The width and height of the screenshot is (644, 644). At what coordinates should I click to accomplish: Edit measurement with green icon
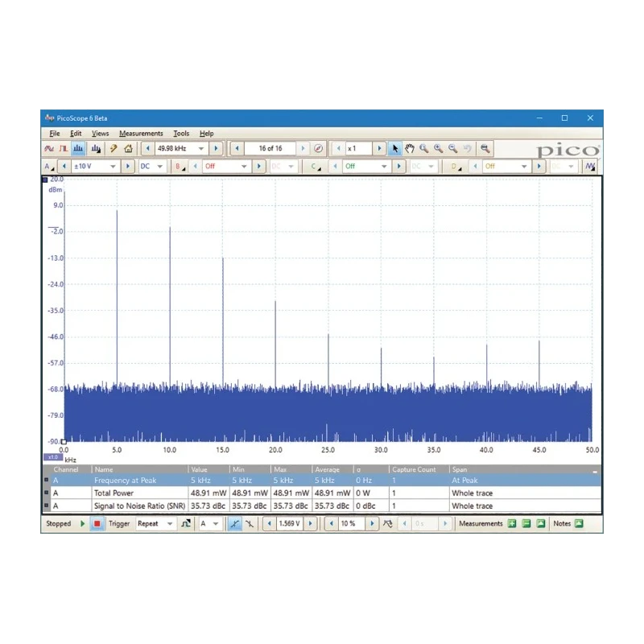tap(541, 524)
